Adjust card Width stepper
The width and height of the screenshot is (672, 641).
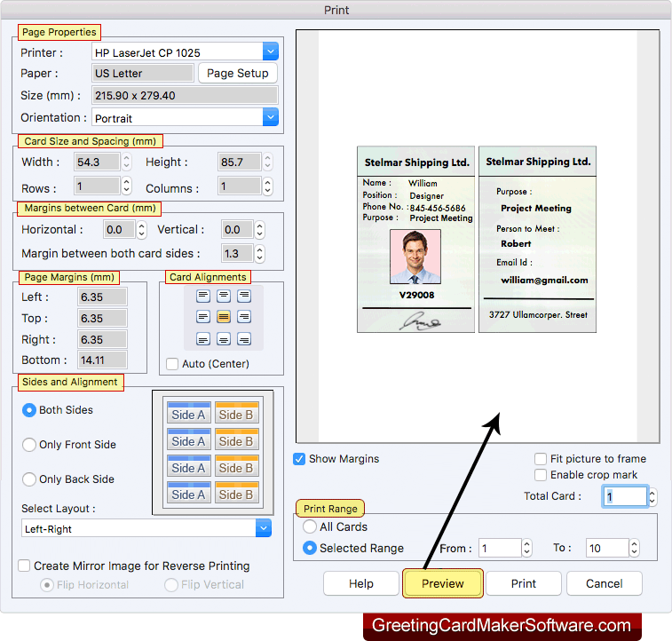(126, 162)
